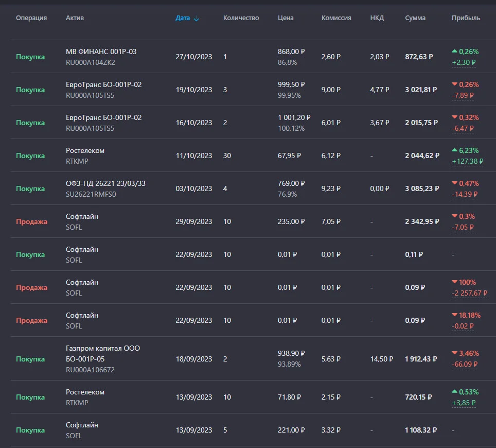Click the ISIN code RU000A106672

coord(90,370)
